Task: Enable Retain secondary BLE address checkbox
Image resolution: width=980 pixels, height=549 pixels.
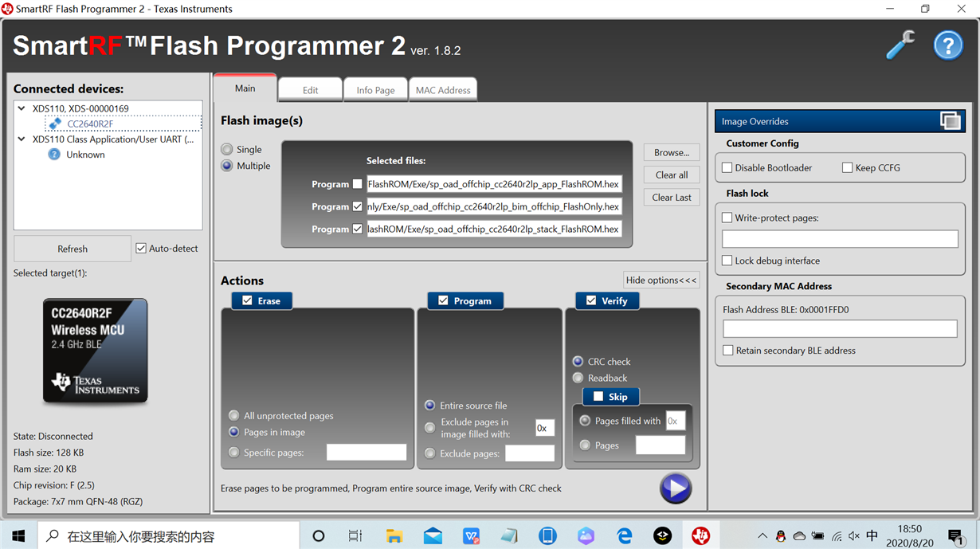Action: point(727,350)
